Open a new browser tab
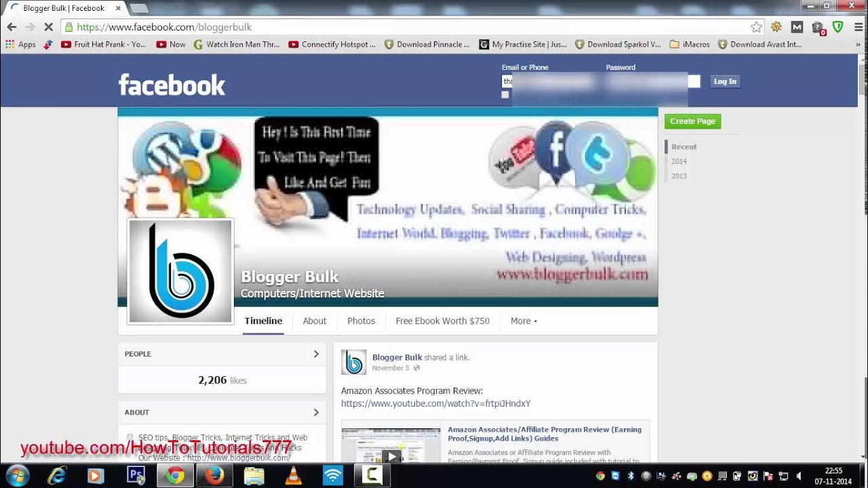Image resolution: width=868 pixels, height=488 pixels. [x=138, y=8]
